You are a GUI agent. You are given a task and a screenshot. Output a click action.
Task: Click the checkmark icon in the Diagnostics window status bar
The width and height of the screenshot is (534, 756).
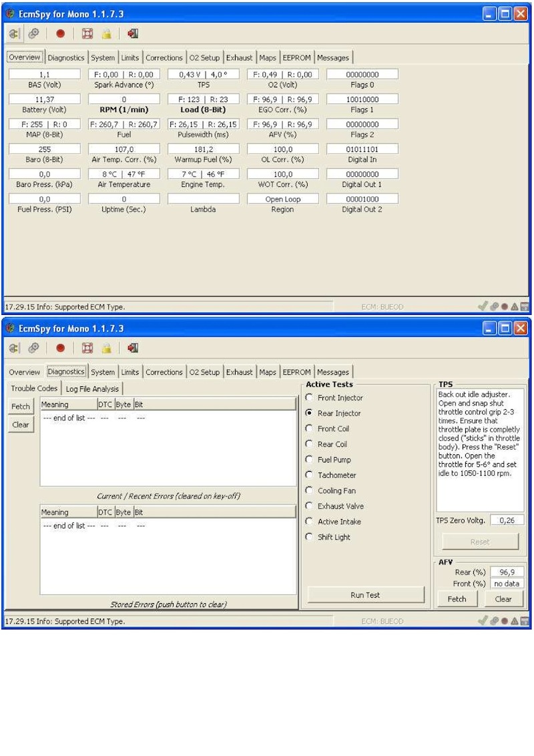coord(483,621)
